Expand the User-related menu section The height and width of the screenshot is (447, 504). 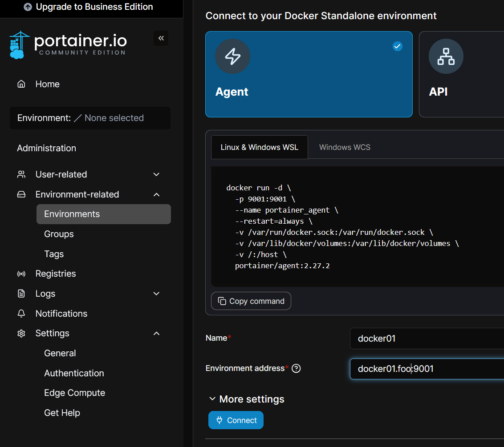click(156, 174)
